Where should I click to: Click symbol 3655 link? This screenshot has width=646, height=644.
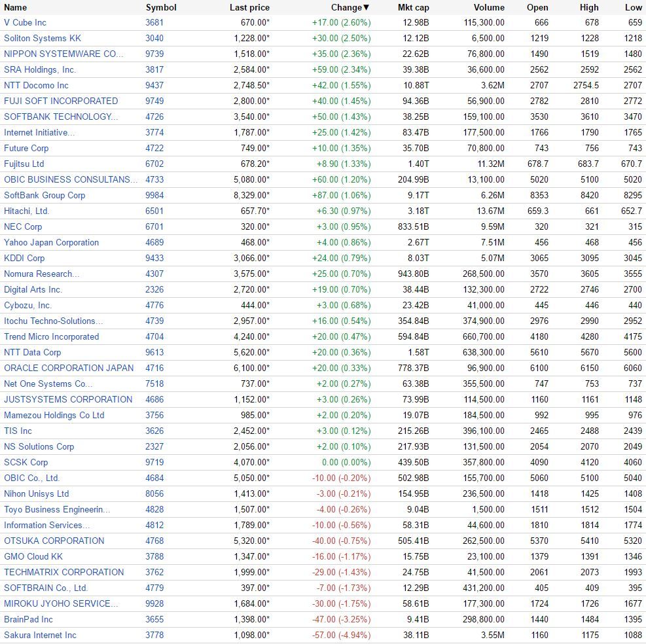[154, 619]
